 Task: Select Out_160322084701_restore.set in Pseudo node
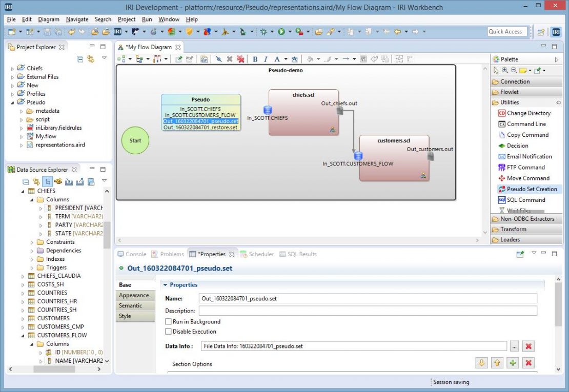200,128
